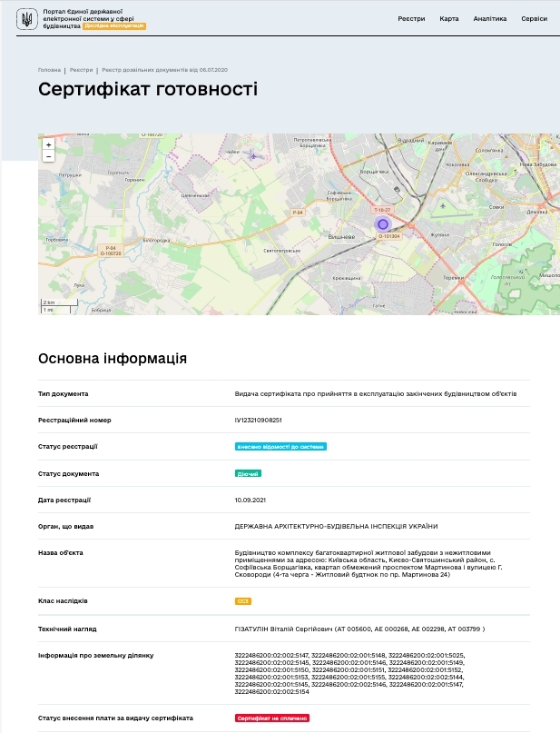Click the orange СС3 class badge
This screenshot has width=560, height=733.
coord(243,601)
